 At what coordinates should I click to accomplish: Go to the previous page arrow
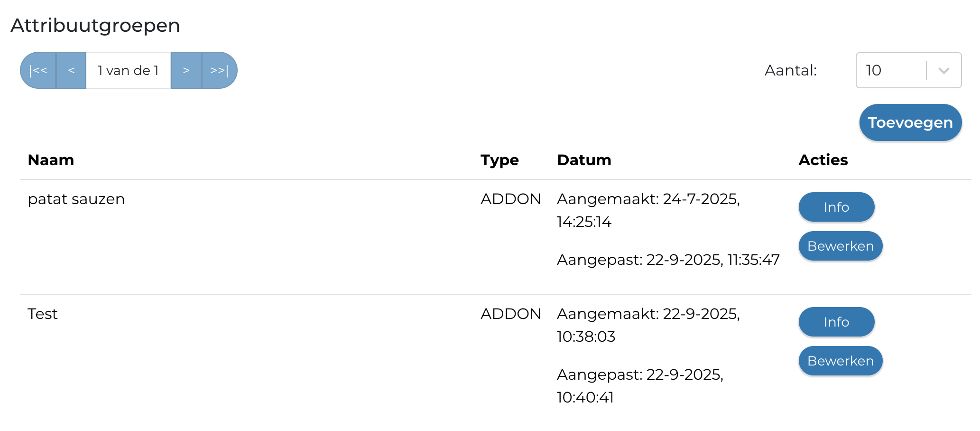click(x=71, y=70)
